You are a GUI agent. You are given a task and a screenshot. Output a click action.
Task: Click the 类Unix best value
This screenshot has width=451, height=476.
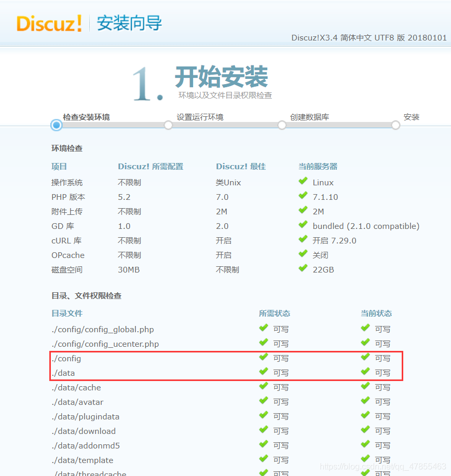coord(228,182)
